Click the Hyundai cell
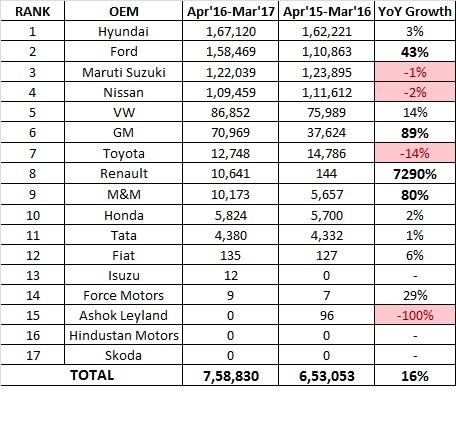This screenshot has height=438, width=456. click(x=123, y=31)
